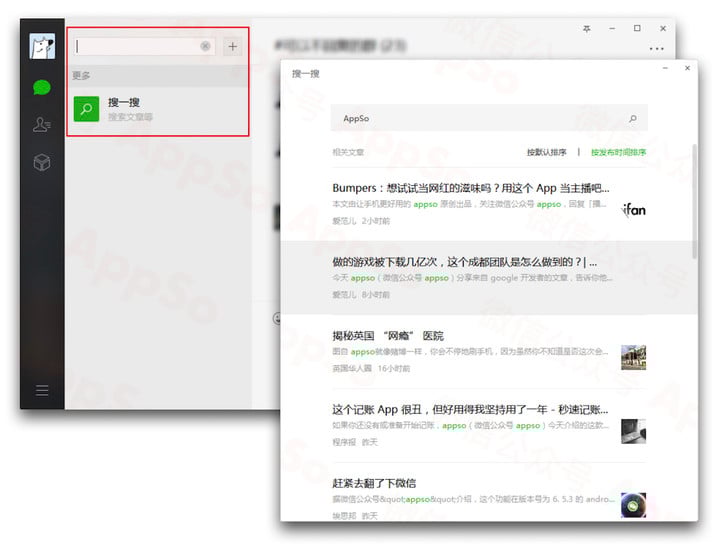Close the 搜一搜 search window
Viewport: 720px width, 544px height.
pyautogui.click(x=687, y=68)
